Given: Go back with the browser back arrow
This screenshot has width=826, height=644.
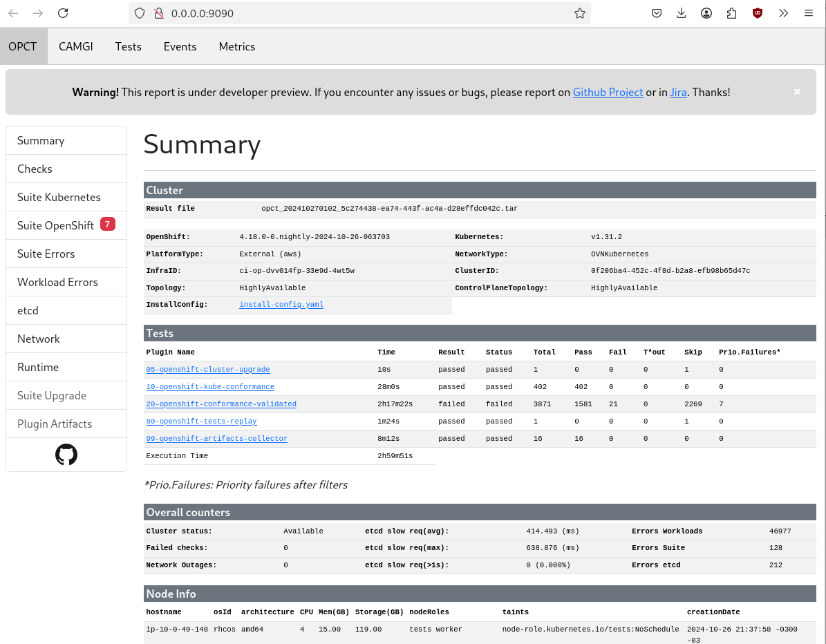Looking at the screenshot, I should (13, 13).
